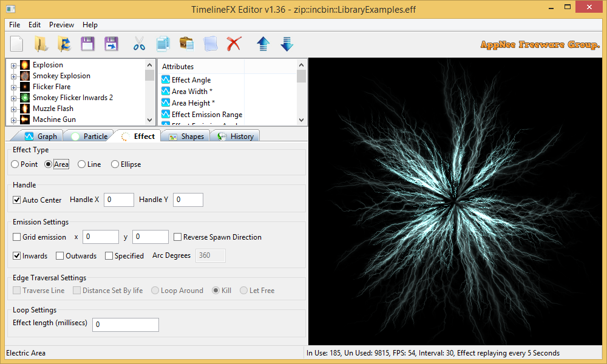
Task: Click effects list scrollbar down arrow
Action: (x=150, y=120)
